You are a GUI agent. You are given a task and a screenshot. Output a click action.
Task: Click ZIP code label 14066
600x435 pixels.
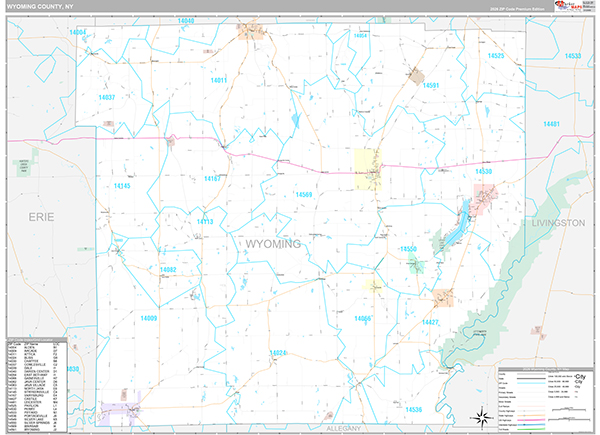(x=362, y=319)
